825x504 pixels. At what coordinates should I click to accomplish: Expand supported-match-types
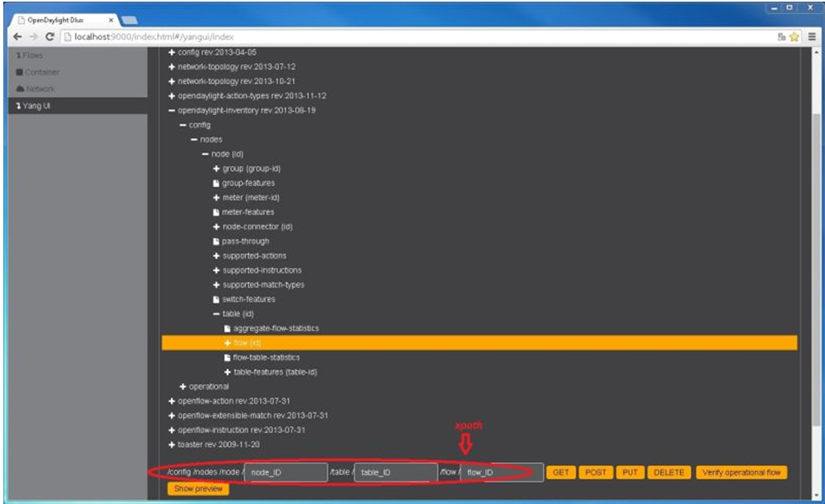[x=216, y=284]
